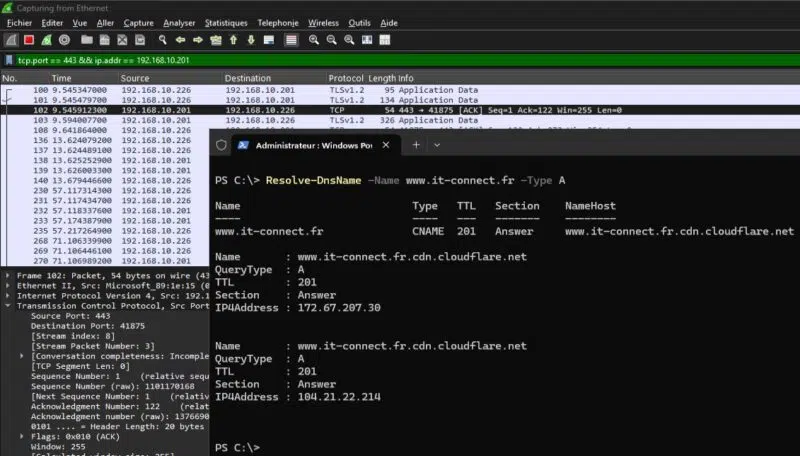
Task: Open the Telephonie menu
Action: point(278,23)
